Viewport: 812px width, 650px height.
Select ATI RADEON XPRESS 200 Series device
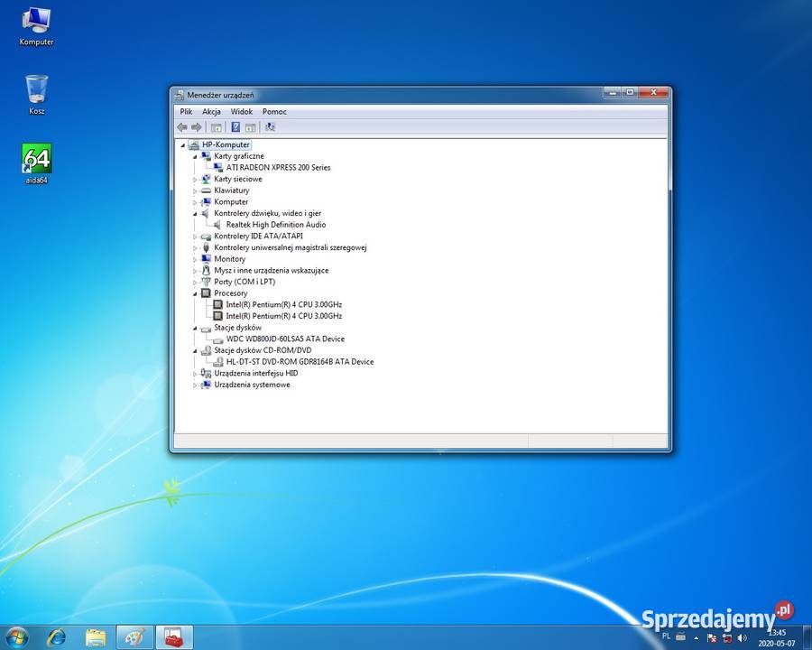(x=278, y=167)
